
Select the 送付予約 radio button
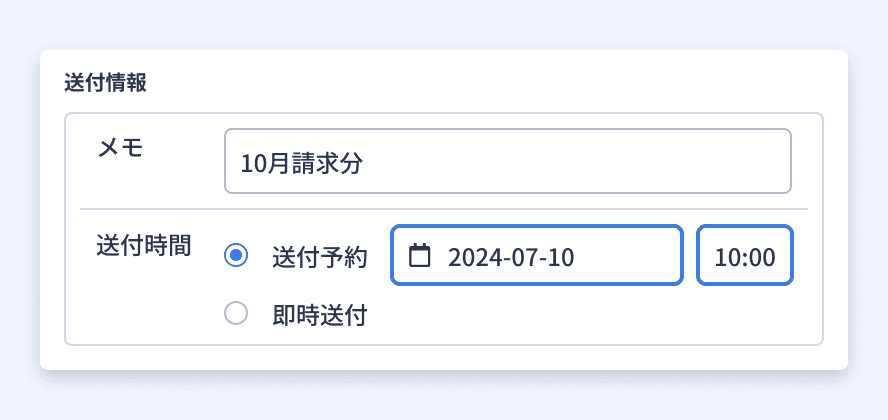click(x=236, y=255)
